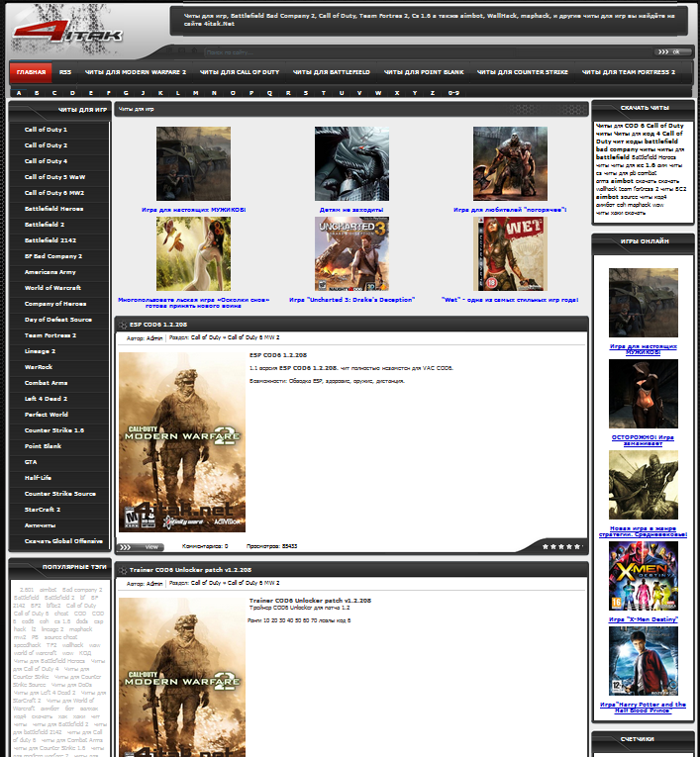Open Admin author link in ESP COD6 post
This screenshot has height=757, width=700.
click(154, 338)
